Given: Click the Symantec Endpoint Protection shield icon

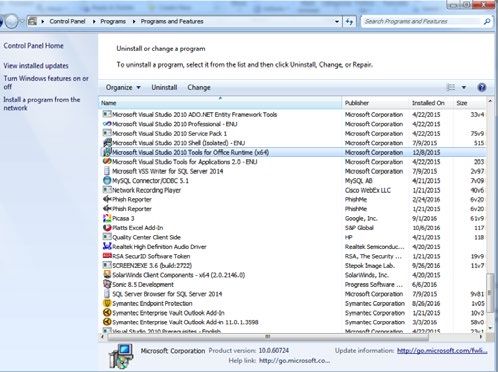Looking at the screenshot, I should [x=107, y=303].
